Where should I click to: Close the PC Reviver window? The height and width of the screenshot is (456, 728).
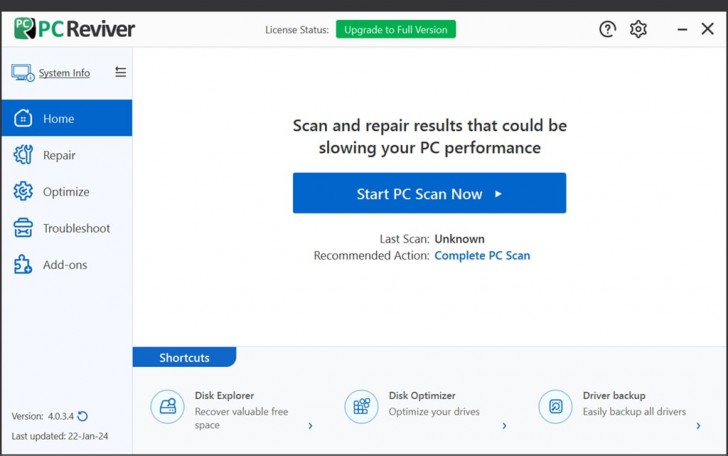708,29
